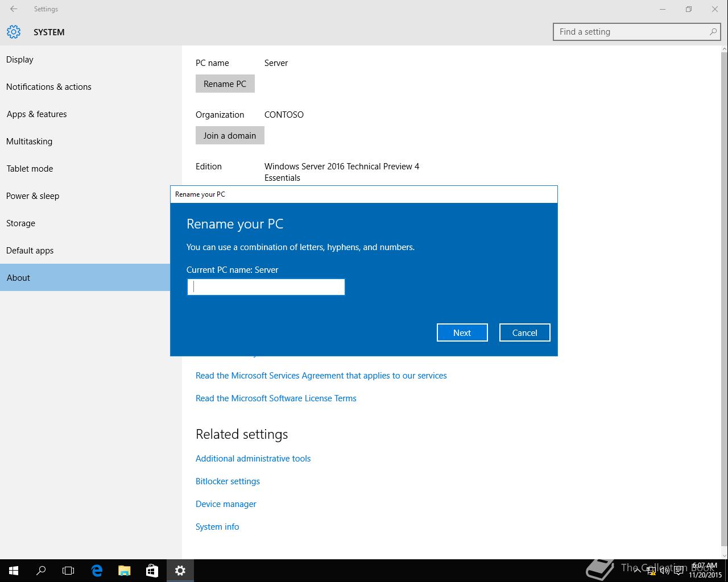Open File Explorer from taskbar
728x582 pixels.
pyautogui.click(x=124, y=571)
